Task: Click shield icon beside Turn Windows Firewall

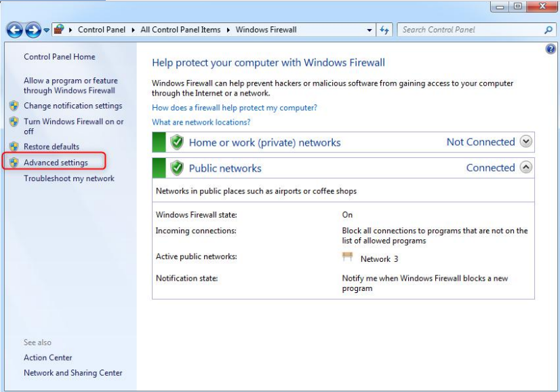Action: (x=14, y=121)
